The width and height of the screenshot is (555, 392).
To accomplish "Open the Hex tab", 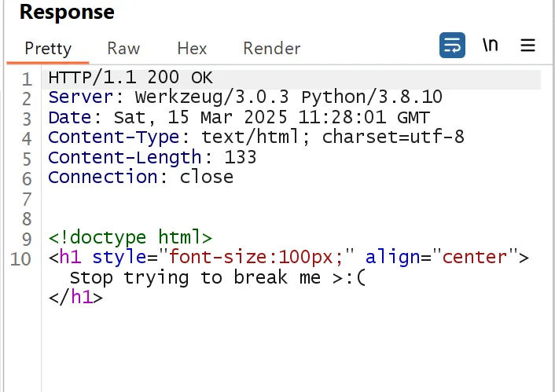I will click(192, 48).
